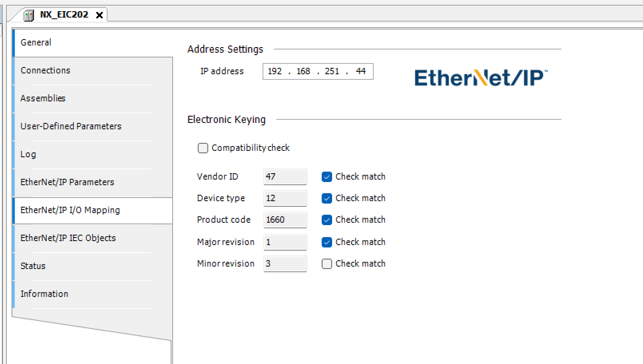Close the NX_EIC202 editor tab
643x364 pixels.
coord(100,15)
